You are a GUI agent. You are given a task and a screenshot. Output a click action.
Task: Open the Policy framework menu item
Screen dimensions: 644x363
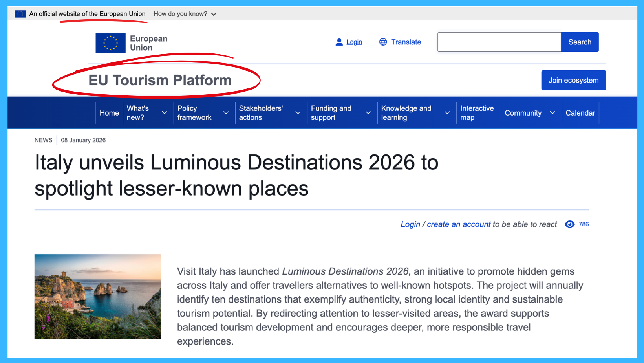click(194, 113)
